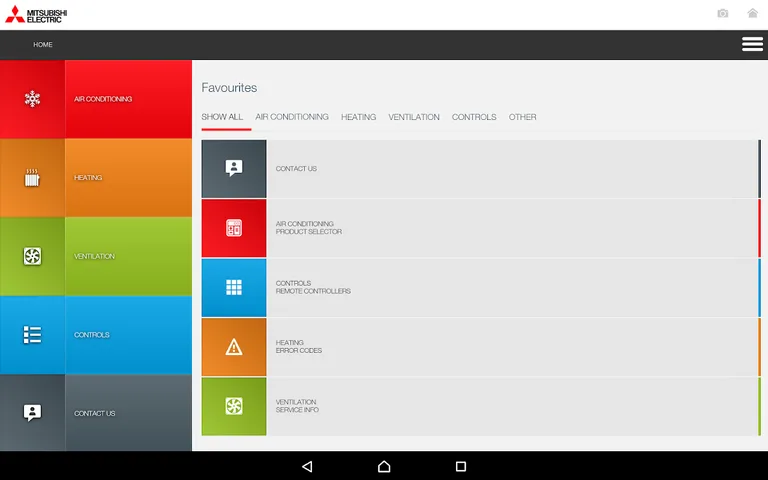Open Air Conditioning sidebar label

(103, 99)
